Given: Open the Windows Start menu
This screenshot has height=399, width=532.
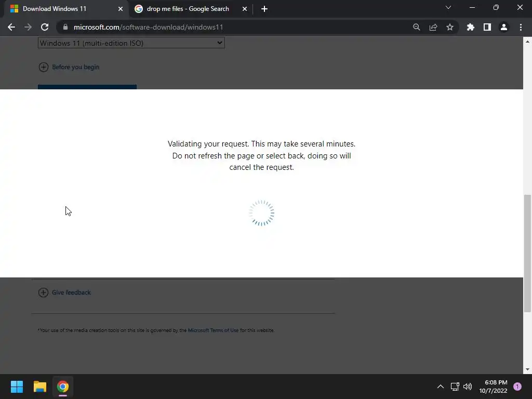Looking at the screenshot, I should click(x=17, y=387).
